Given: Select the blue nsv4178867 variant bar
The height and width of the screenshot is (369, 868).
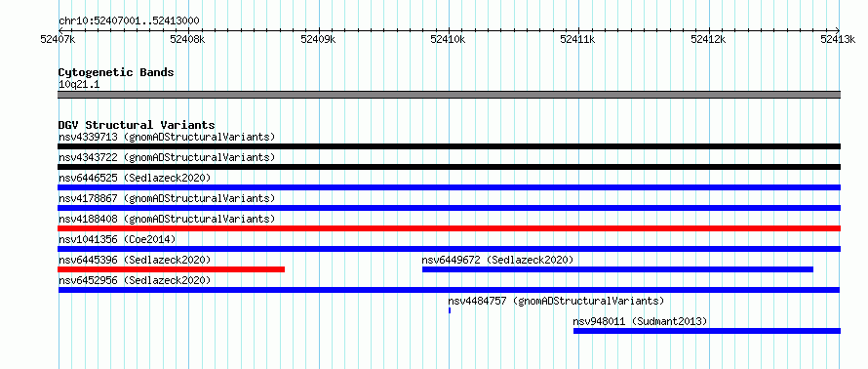Looking at the screenshot, I should tap(449, 208).
